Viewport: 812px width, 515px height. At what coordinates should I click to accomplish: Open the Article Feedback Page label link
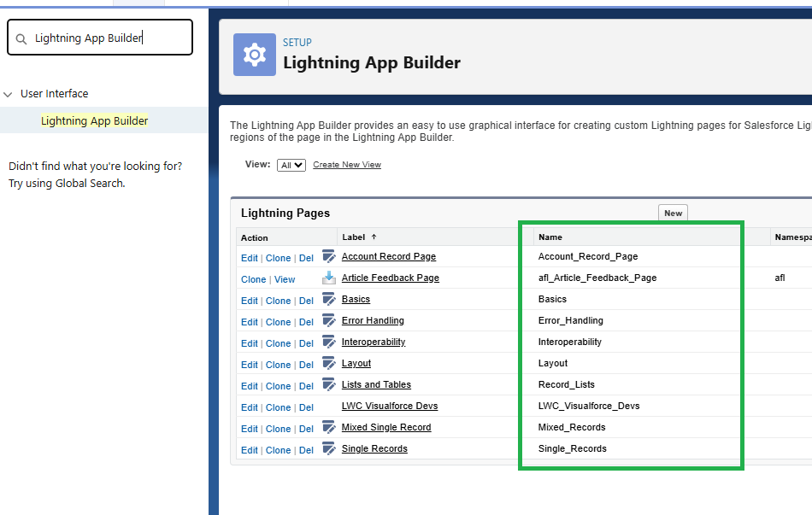tap(390, 278)
